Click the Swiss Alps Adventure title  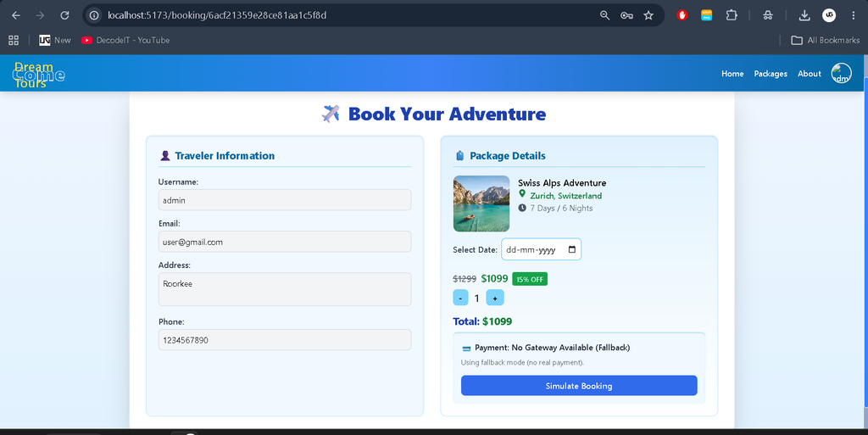tap(562, 182)
